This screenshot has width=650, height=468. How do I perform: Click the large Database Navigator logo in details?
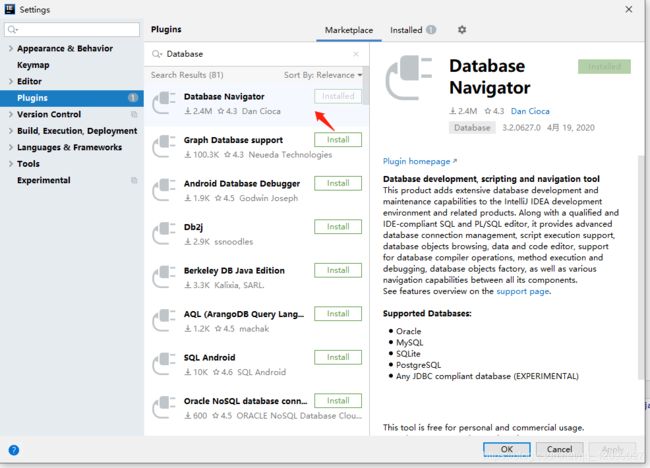[x=409, y=78]
